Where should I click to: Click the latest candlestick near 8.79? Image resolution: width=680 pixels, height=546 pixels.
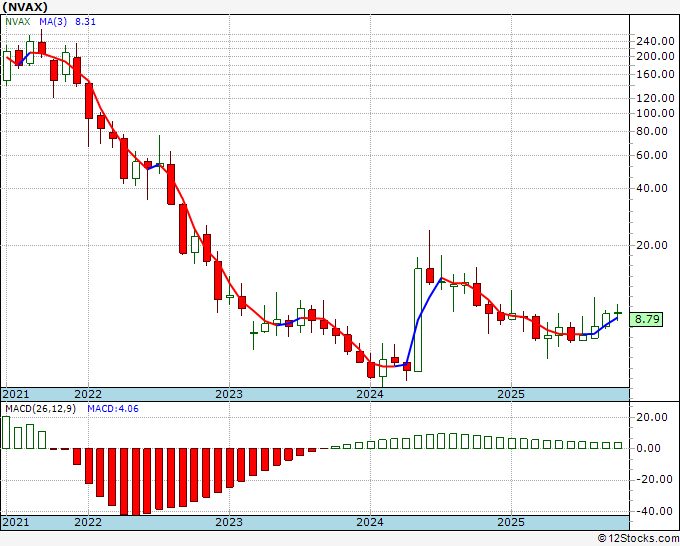[618, 313]
